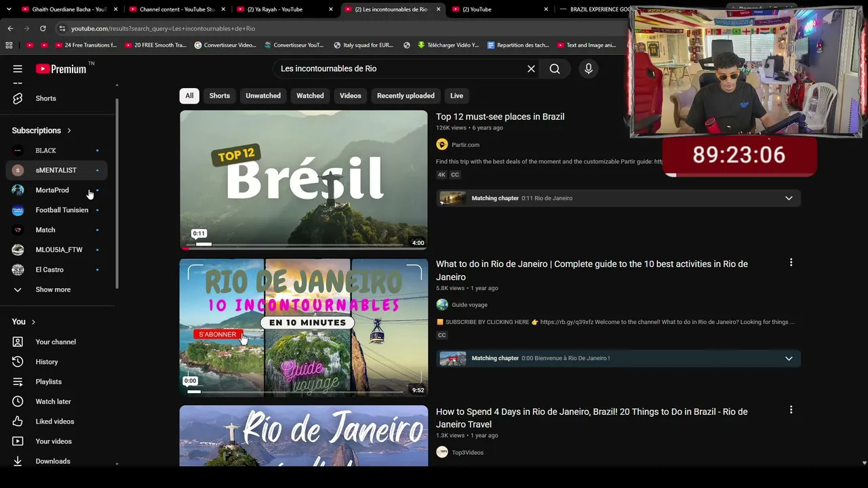This screenshot has height=488, width=868.
Task: Open the Télécharger Vidéo Y bookmark
Action: [448, 45]
